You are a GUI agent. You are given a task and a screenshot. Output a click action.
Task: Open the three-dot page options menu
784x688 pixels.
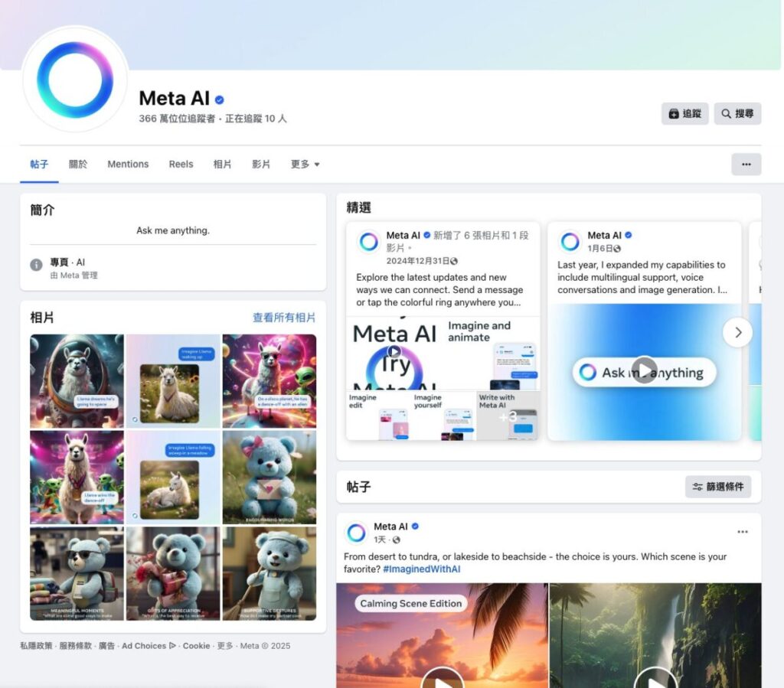(746, 165)
